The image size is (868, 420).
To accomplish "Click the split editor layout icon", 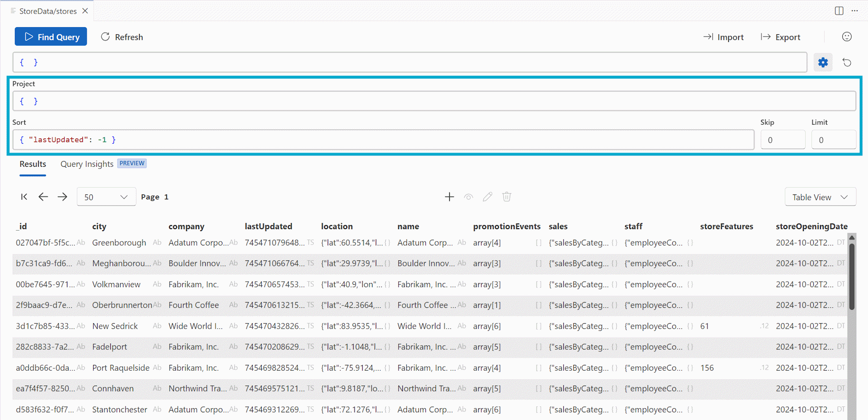I will pyautogui.click(x=839, y=11).
